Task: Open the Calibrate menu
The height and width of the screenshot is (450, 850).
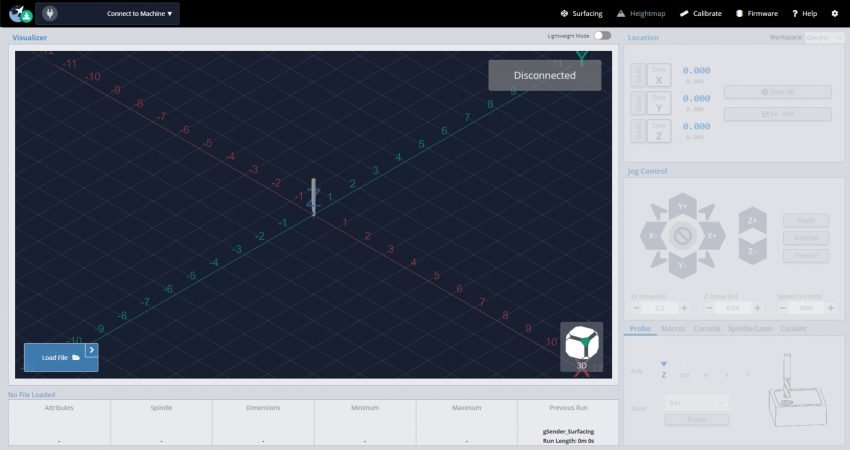Action: tap(700, 14)
